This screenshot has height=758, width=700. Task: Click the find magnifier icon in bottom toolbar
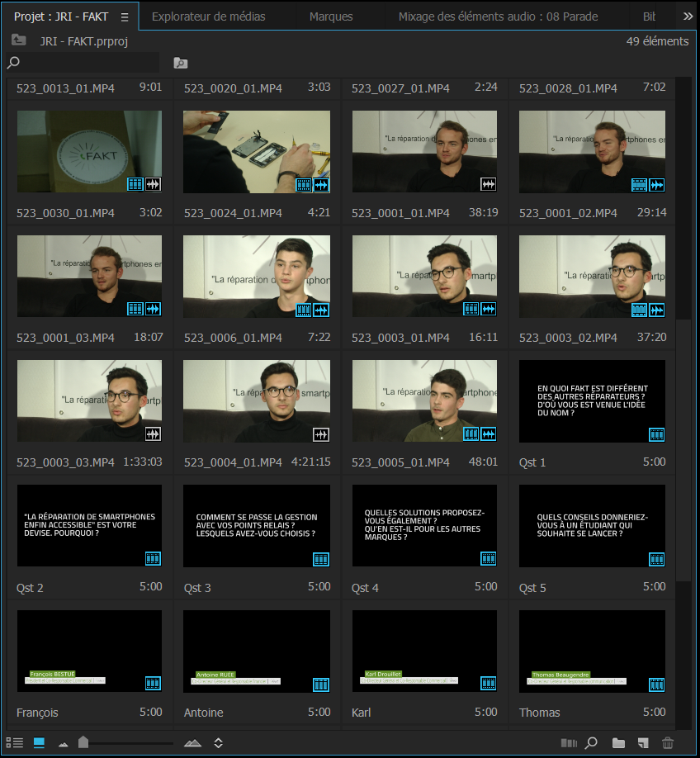[591, 742]
